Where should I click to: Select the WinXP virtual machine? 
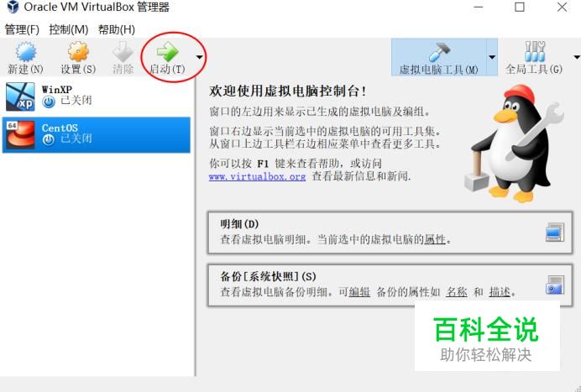(97, 97)
